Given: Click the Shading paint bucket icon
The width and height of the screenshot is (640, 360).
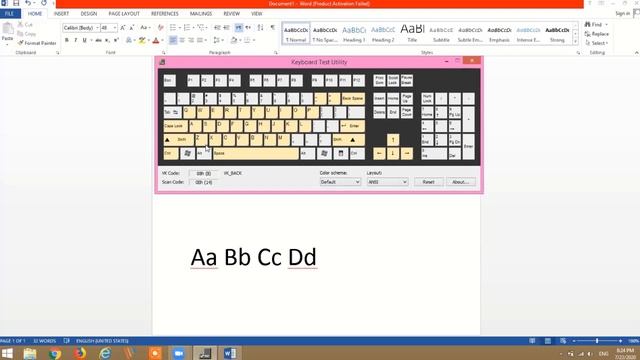Looking at the screenshot, I should pyautogui.click(x=233, y=40).
